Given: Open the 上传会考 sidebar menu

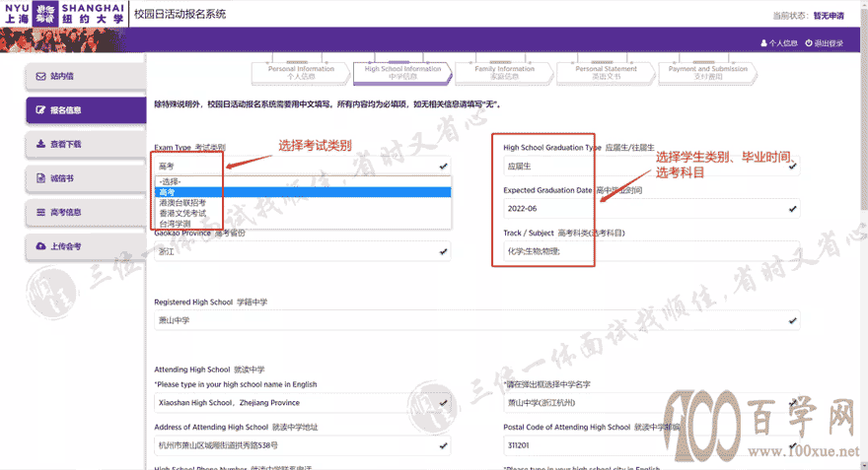Looking at the screenshot, I should coord(86,246).
